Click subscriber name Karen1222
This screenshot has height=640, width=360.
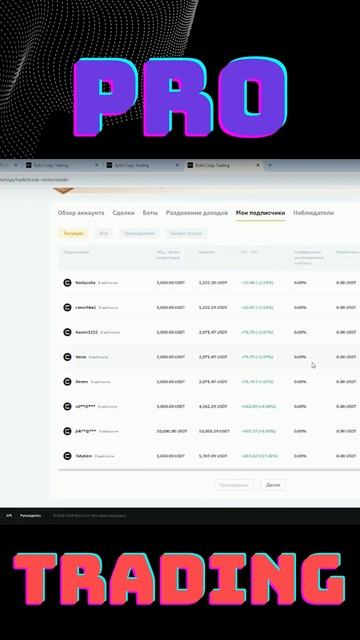(87, 332)
